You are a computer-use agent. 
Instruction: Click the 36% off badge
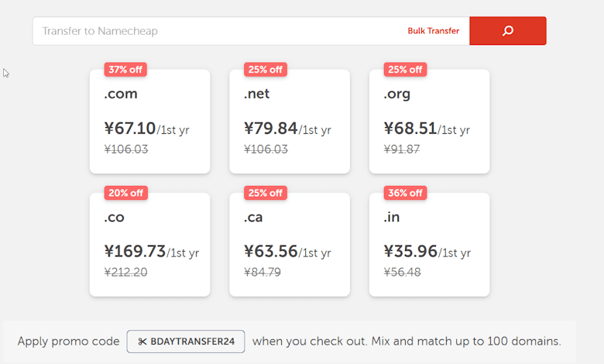pos(405,193)
